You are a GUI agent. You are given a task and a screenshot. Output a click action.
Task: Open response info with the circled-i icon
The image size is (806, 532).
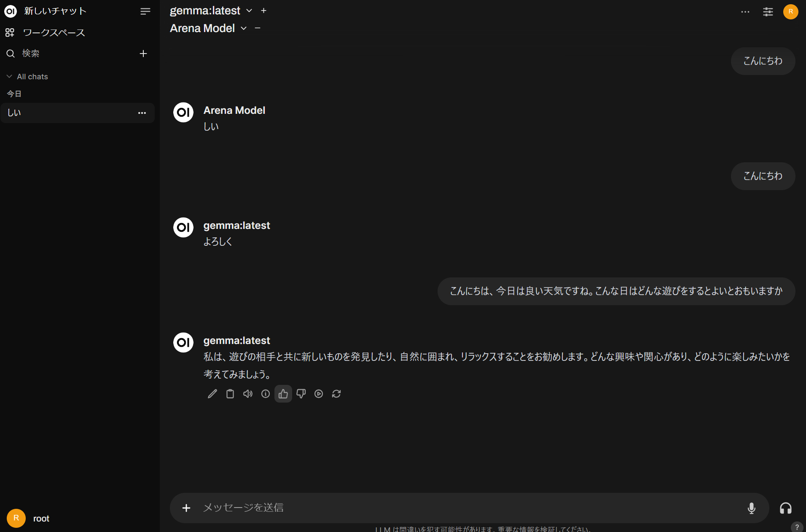click(265, 394)
